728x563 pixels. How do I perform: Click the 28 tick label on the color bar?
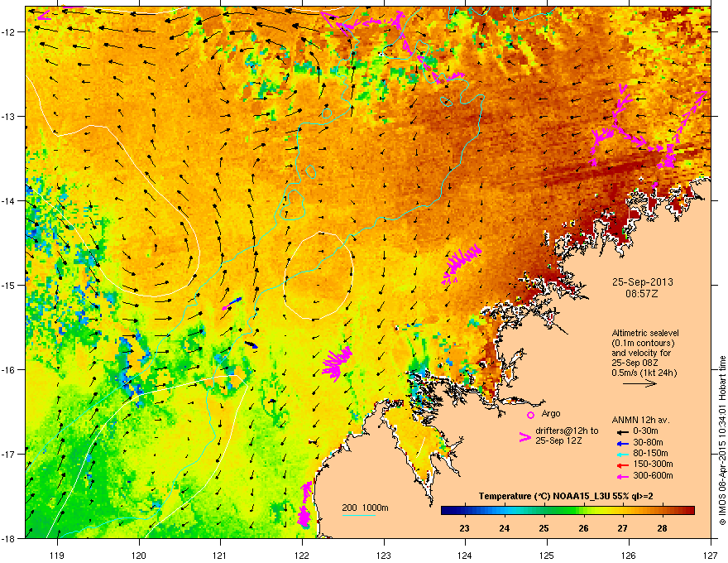point(662,528)
